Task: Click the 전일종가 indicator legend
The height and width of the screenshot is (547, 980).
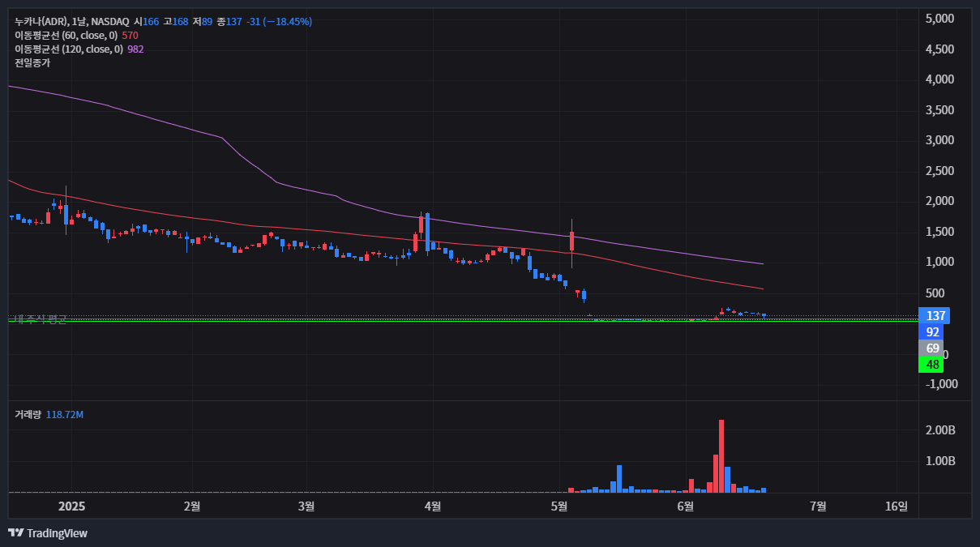Action: pyautogui.click(x=32, y=62)
